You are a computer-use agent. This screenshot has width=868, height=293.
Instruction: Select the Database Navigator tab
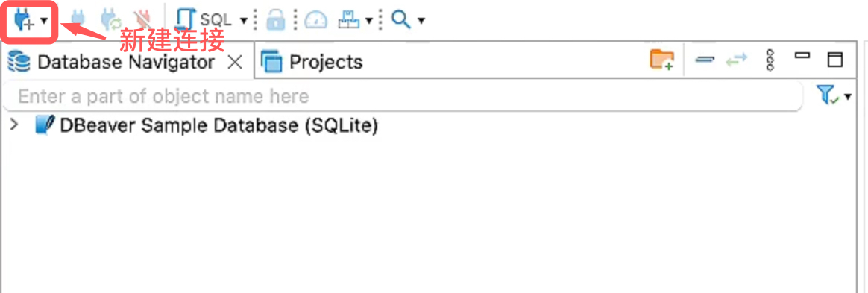(110, 61)
